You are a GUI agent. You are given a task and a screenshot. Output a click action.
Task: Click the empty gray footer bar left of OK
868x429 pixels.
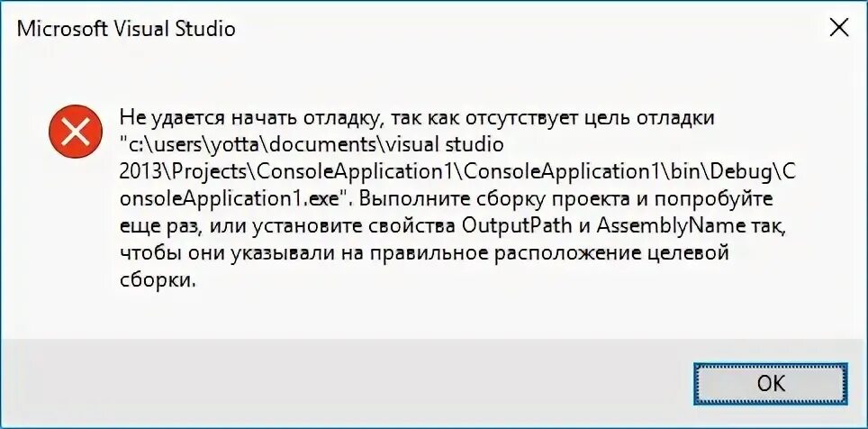[343, 382]
